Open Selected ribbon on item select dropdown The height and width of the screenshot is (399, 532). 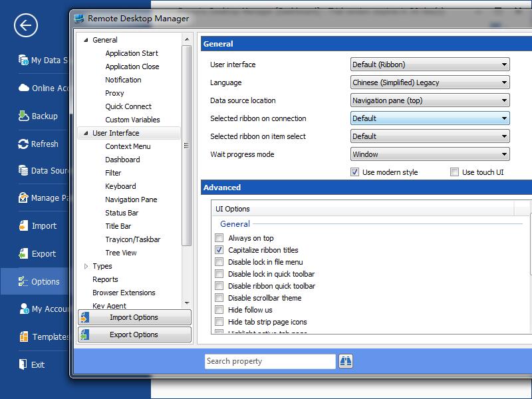tap(430, 136)
